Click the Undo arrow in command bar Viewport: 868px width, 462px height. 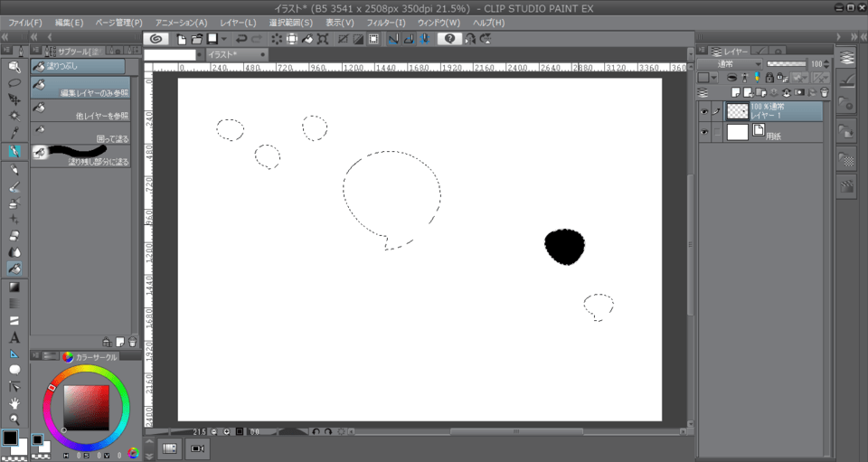pos(241,39)
